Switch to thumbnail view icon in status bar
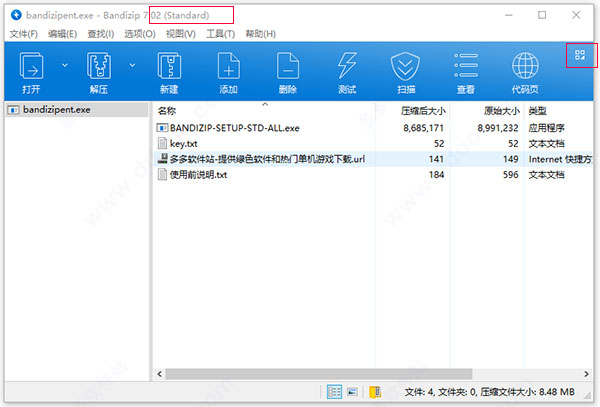 (x=352, y=392)
